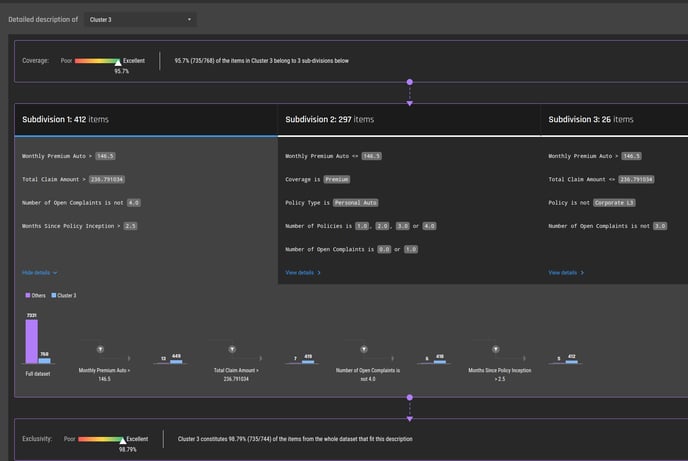Viewport: 688px width, 461px height.
Task: Select the Subdivision 1: 412 items tab
Action: pyautogui.click(x=146, y=119)
